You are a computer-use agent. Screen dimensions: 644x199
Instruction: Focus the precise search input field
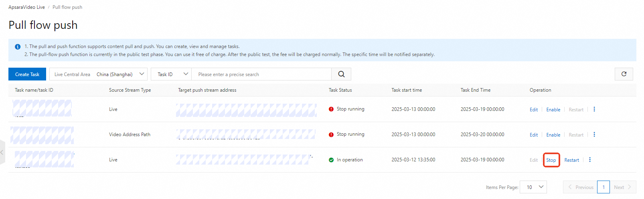[261, 74]
